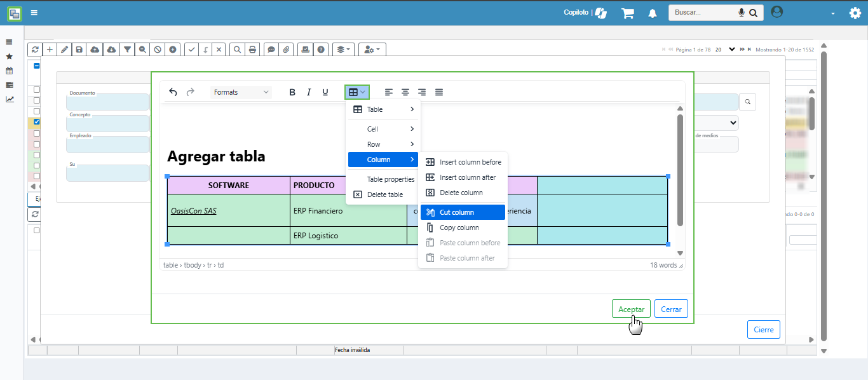Expand the Cell submenu

(383, 129)
